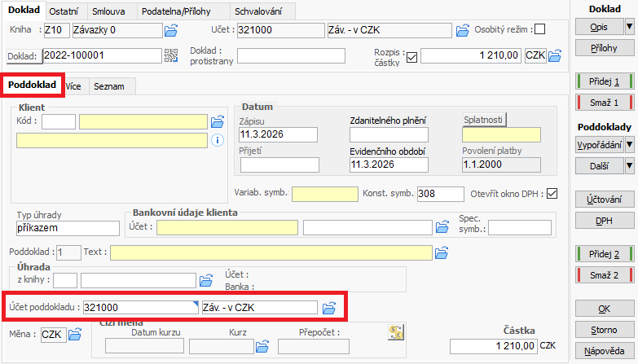Open folder lookup beside Měna CZK
The width and height of the screenshot is (638, 364).
click(x=75, y=334)
